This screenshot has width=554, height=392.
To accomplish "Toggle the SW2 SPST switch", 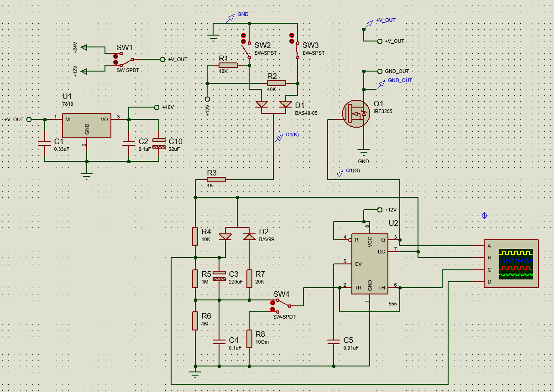I will [246, 46].
